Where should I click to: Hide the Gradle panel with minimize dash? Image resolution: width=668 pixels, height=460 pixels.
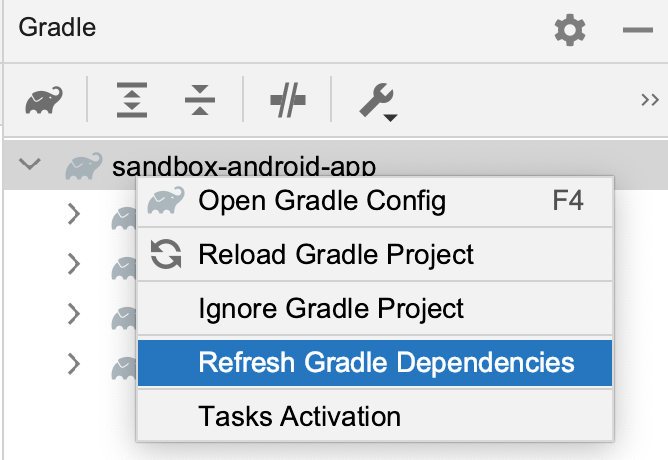coord(638,30)
